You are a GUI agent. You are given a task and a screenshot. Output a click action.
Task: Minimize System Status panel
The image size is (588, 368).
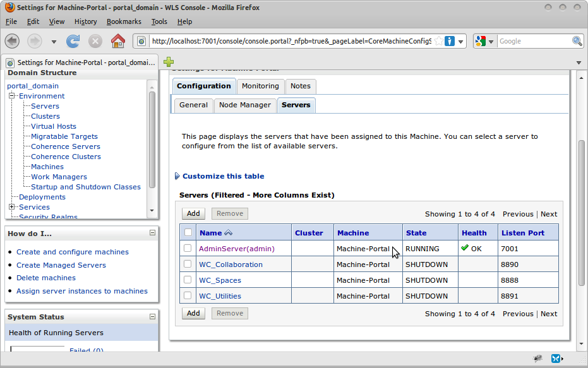(x=153, y=317)
